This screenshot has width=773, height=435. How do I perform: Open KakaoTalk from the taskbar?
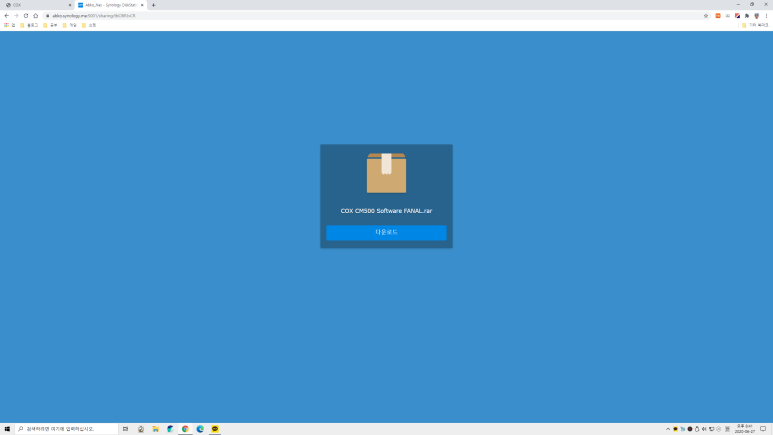(x=214, y=429)
